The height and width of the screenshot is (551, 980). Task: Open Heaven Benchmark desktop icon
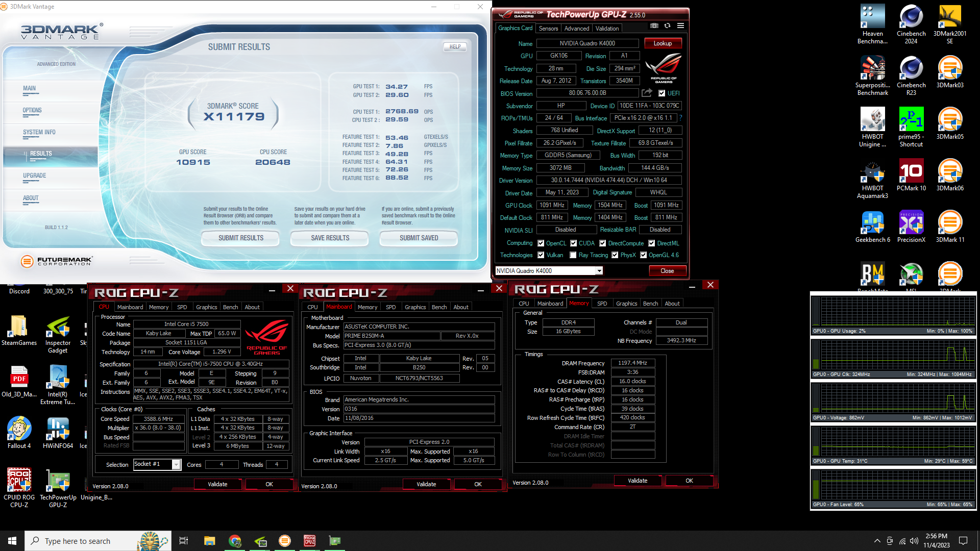(872, 24)
